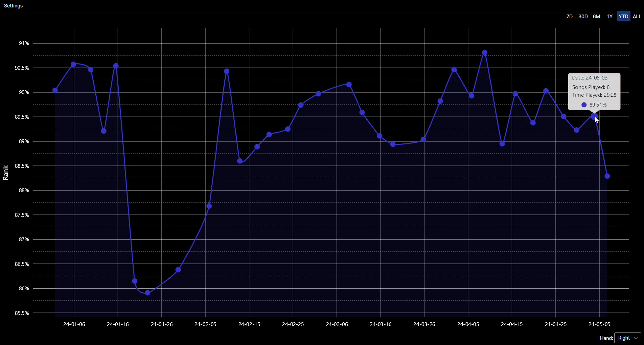Click the 24-01-26 x-axis date label

[162, 324]
